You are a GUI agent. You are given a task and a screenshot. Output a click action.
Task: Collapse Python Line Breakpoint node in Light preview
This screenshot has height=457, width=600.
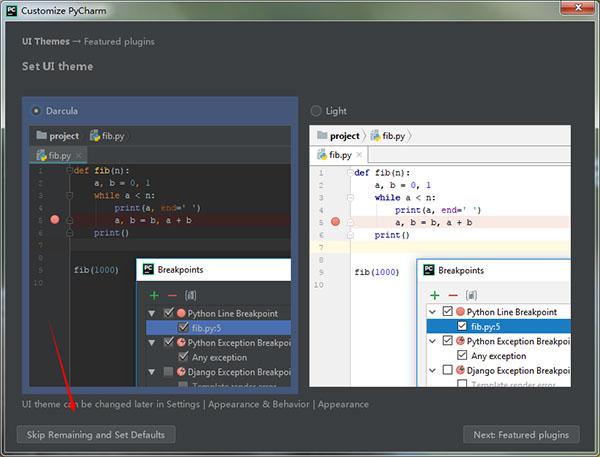(432, 312)
